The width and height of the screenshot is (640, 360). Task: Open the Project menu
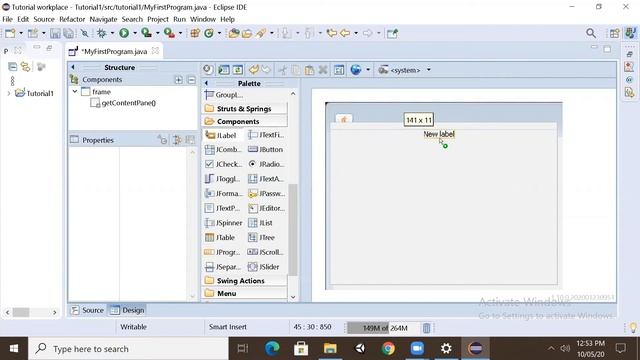[x=158, y=19]
